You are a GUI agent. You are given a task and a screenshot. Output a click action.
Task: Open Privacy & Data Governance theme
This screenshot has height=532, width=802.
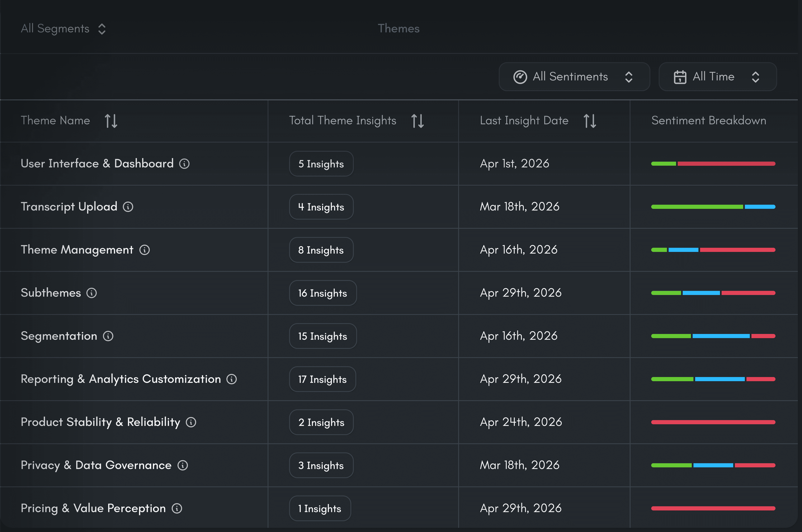coord(96,465)
